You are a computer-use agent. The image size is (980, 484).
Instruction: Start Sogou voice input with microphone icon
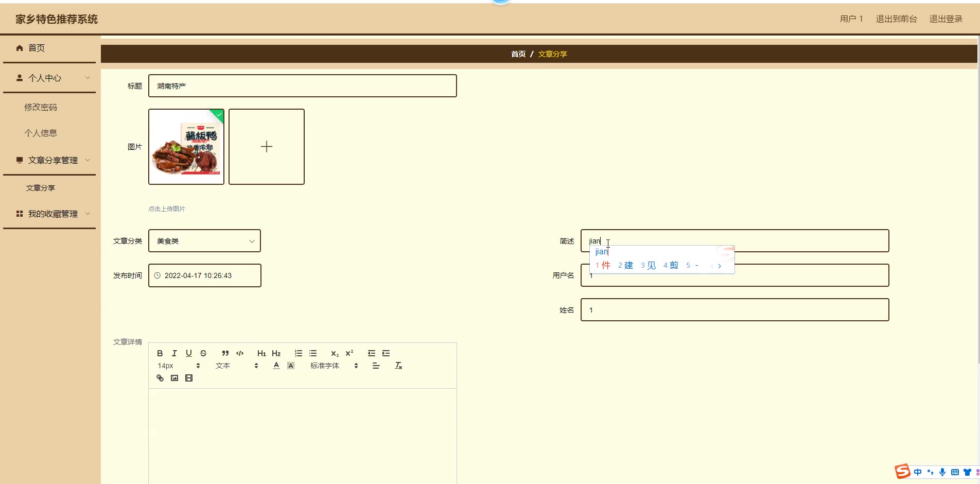[x=942, y=472]
